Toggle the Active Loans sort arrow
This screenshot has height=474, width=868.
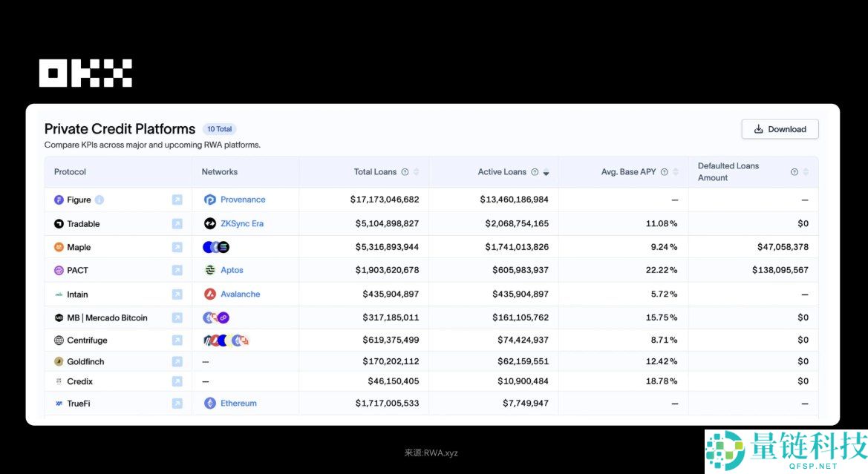546,172
